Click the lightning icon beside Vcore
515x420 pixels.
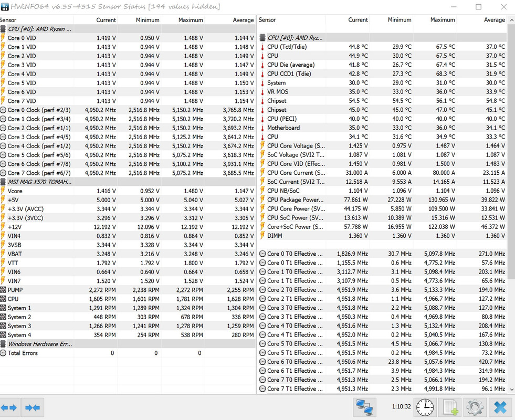tap(3, 191)
